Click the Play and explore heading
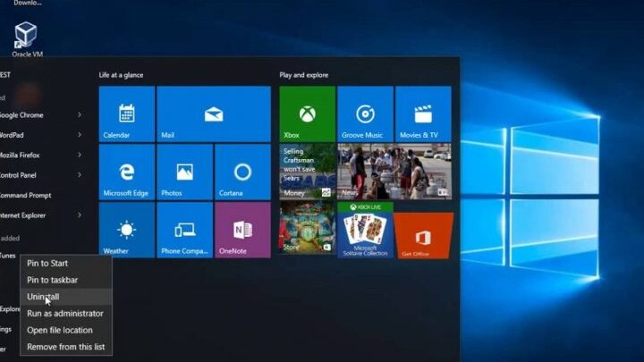Screen dimensions: 644x362 pyautogui.click(x=304, y=75)
